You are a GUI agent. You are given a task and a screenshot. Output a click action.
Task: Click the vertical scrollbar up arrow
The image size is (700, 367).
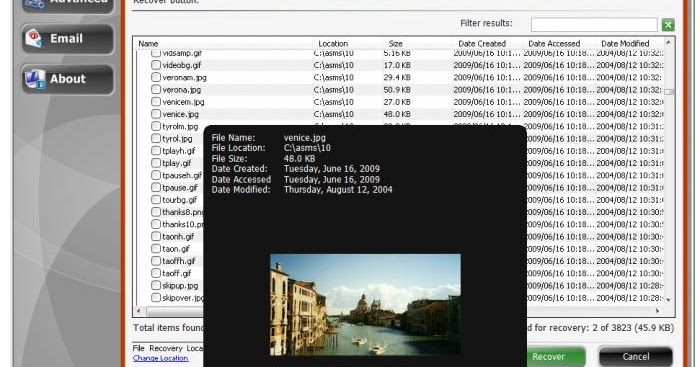[668, 43]
